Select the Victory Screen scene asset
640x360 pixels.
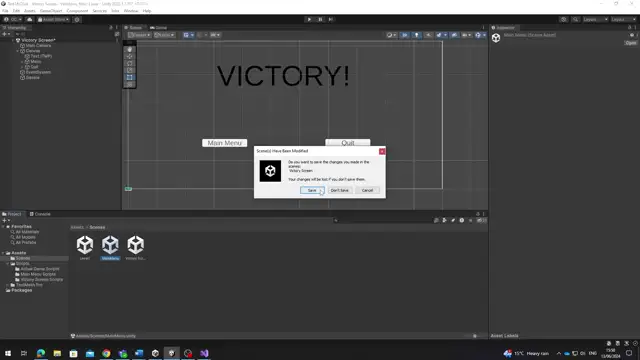tap(135, 248)
